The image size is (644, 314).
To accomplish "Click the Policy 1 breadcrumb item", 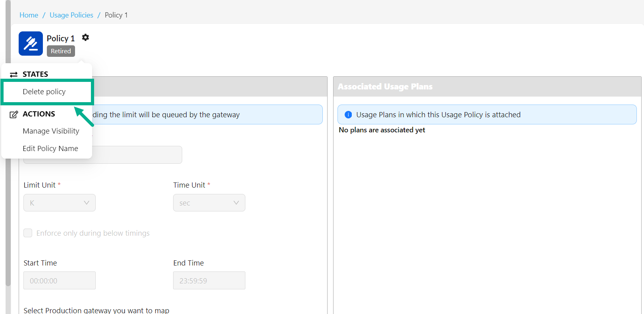I will click(116, 15).
